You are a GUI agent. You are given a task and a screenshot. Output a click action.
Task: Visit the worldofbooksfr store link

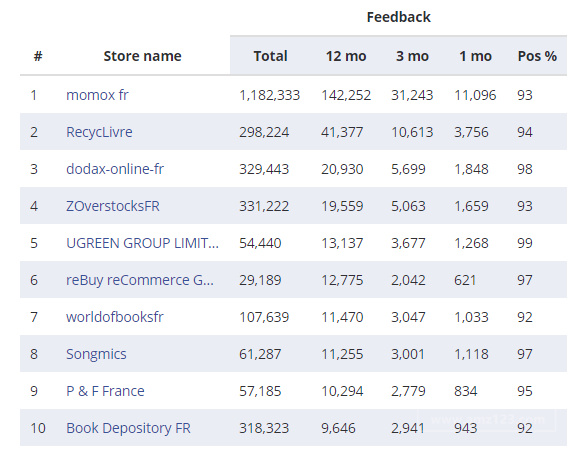114,317
